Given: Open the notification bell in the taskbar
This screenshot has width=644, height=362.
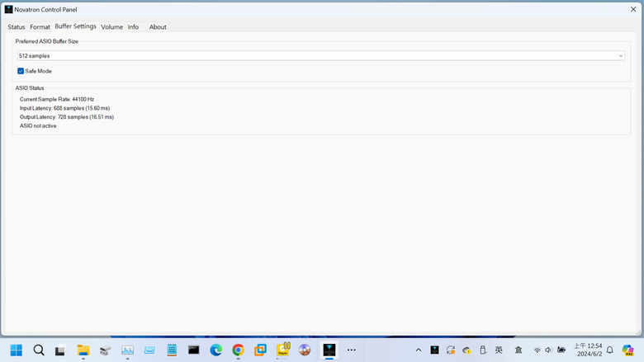Looking at the screenshot, I should coord(610,350).
